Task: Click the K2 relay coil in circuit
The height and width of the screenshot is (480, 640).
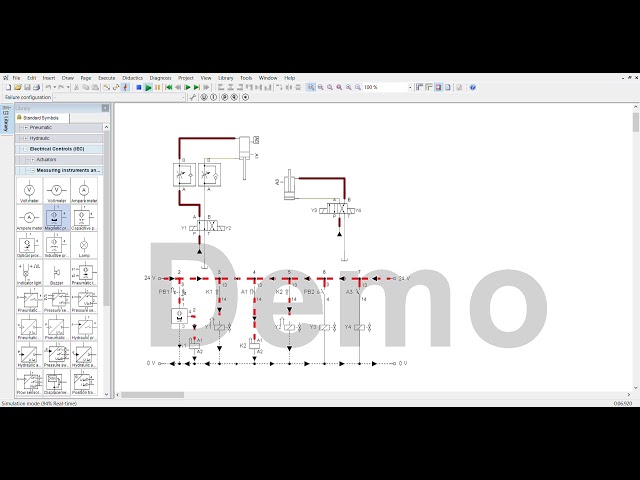Action: [x=255, y=346]
